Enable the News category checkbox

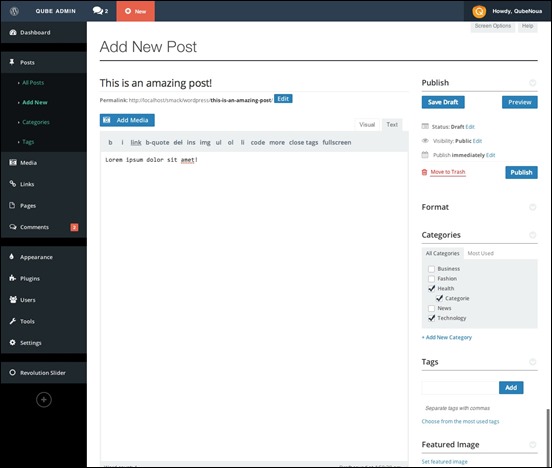pyautogui.click(x=431, y=308)
